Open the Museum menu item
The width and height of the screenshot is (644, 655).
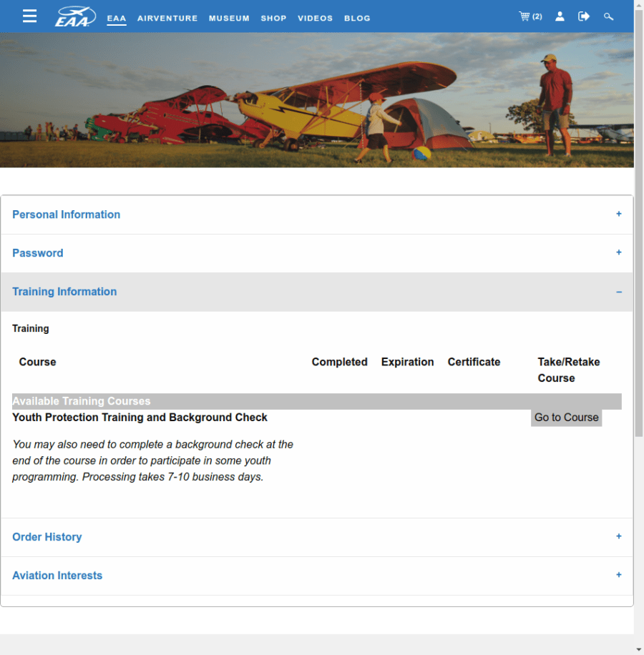[229, 18]
